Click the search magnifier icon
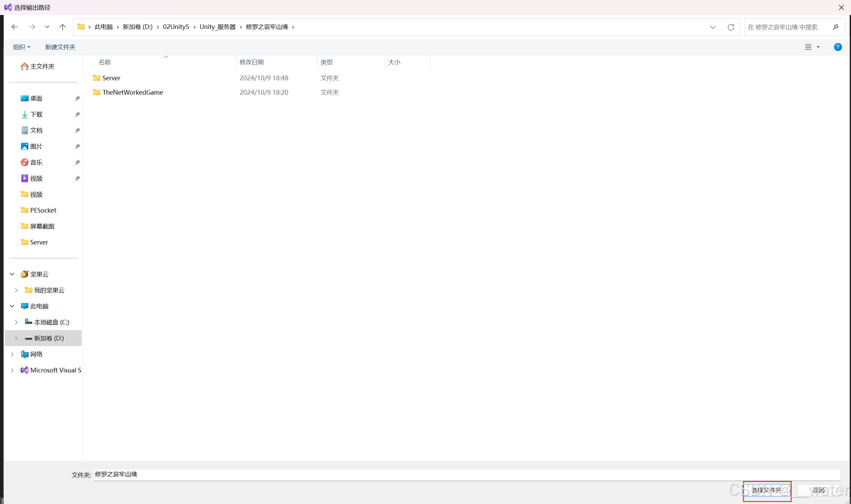 835,27
